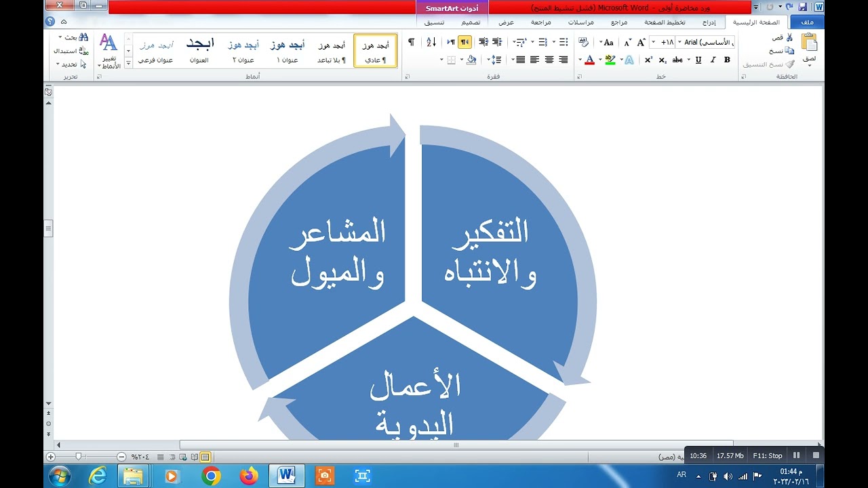Open paste options arrow under لصق
Image resolution: width=868 pixels, height=488 pixels.
810,66
